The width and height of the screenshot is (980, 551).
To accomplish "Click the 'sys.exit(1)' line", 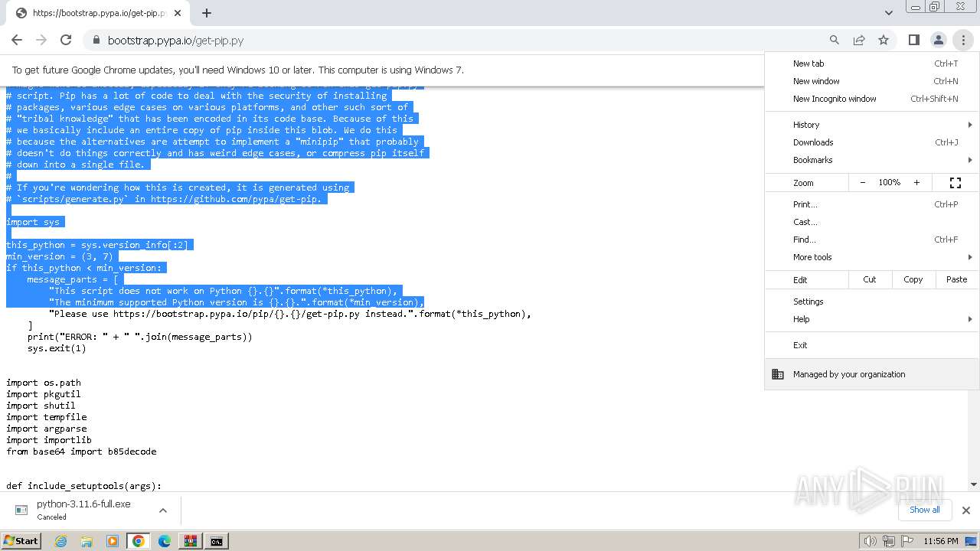I will coord(57,348).
